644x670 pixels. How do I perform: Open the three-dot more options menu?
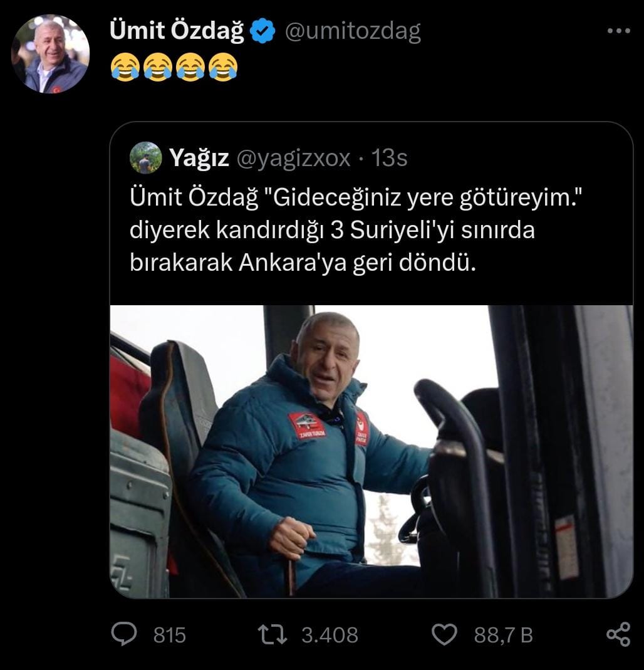tap(618, 31)
